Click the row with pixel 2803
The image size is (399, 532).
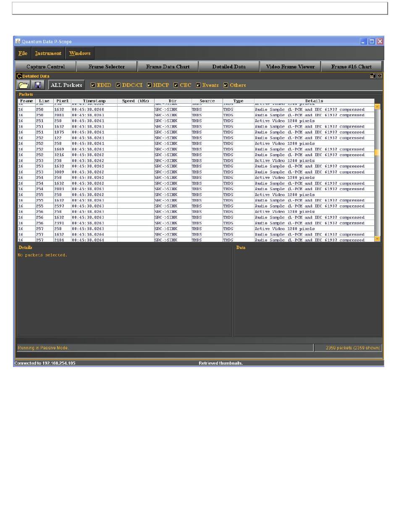(196, 189)
